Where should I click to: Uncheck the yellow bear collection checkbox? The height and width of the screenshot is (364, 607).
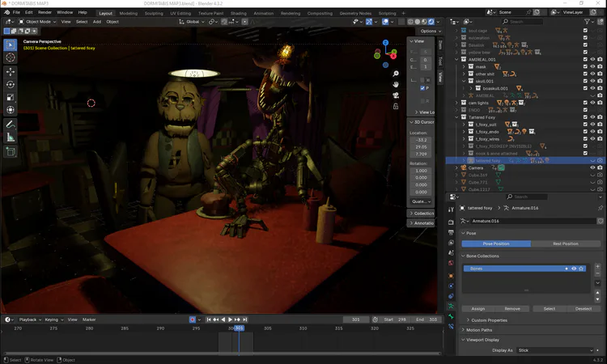585,52
